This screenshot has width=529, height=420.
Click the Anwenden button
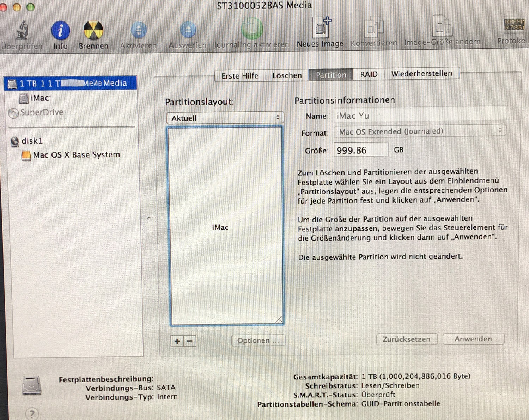(x=473, y=339)
